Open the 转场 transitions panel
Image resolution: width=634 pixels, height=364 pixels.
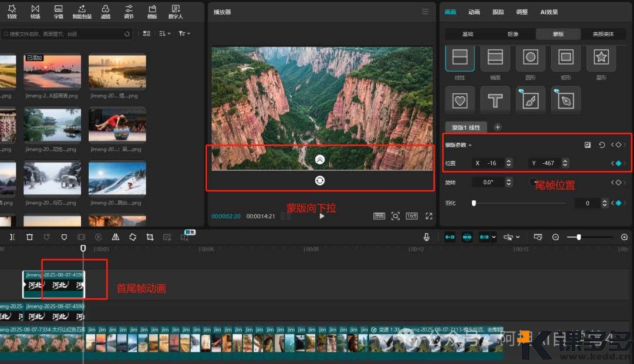(x=35, y=12)
